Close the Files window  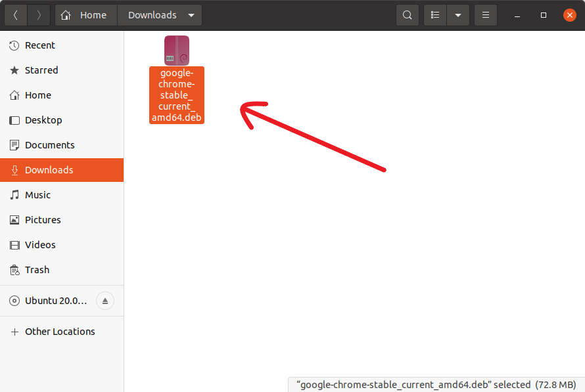[x=570, y=15]
